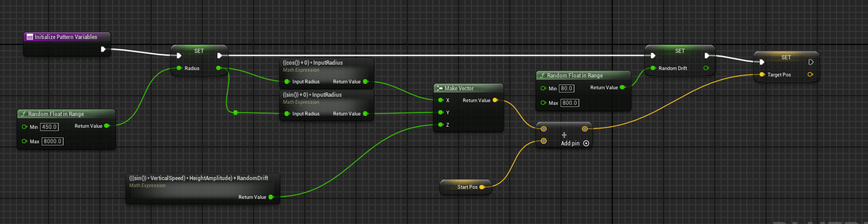Click the Initialize Pattern Variables exec output arrow

104,49
